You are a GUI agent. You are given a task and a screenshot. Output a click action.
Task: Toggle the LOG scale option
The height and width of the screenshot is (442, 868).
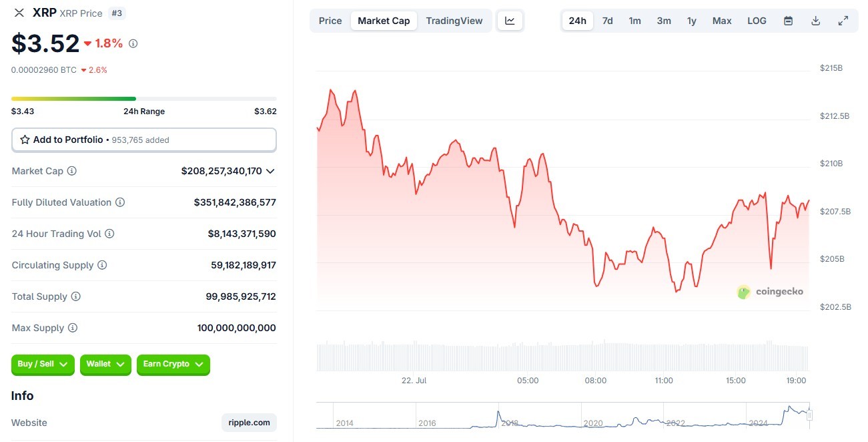pos(757,21)
